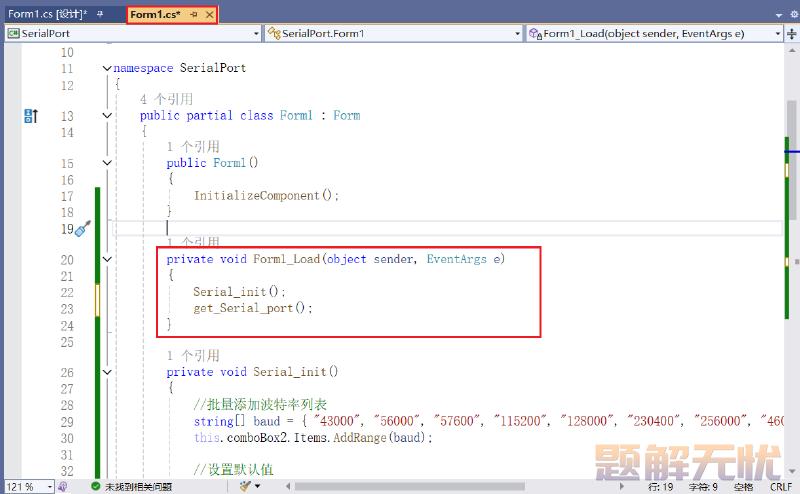Click the vertical scrollbar up arrow
Viewport: 800px width, 494px height.
pos(792,51)
